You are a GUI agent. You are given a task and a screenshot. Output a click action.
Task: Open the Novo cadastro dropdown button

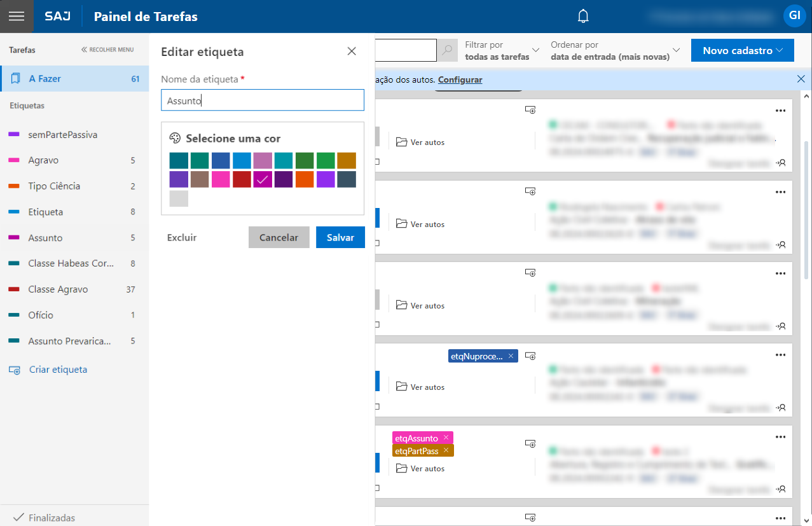tap(742, 51)
